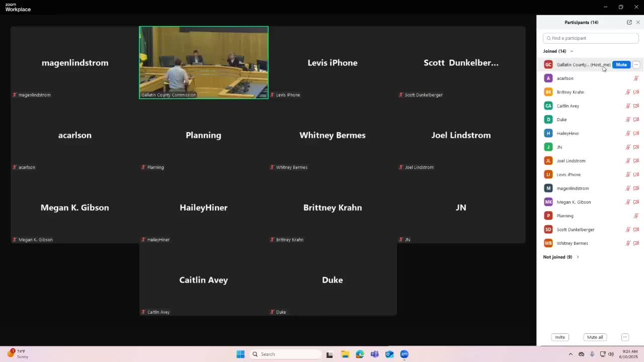This screenshot has height=362, width=644.
Task: Click the Find a participant search field
Action: [x=591, y=38]
